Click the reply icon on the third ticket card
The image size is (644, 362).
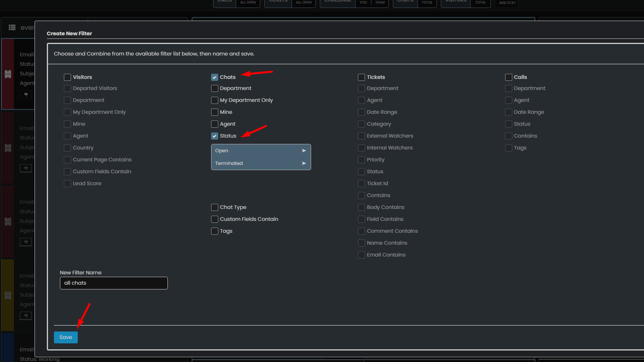click(26, 242)
